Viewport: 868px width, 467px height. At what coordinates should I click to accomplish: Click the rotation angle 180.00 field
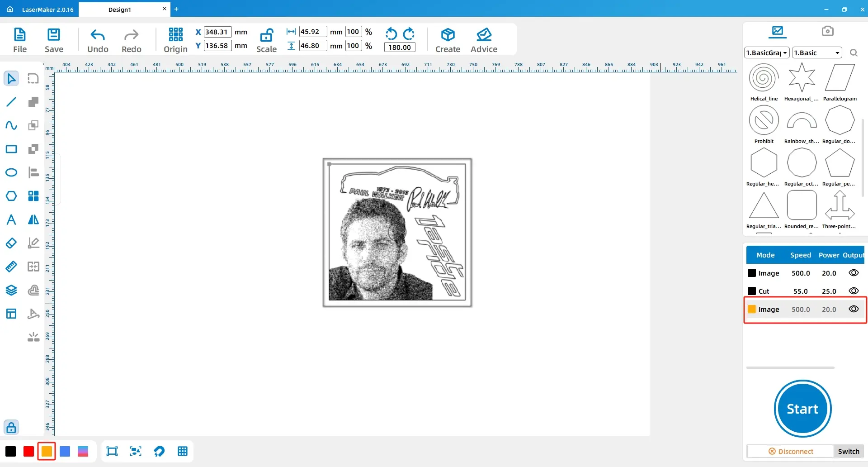click(400, 47)
